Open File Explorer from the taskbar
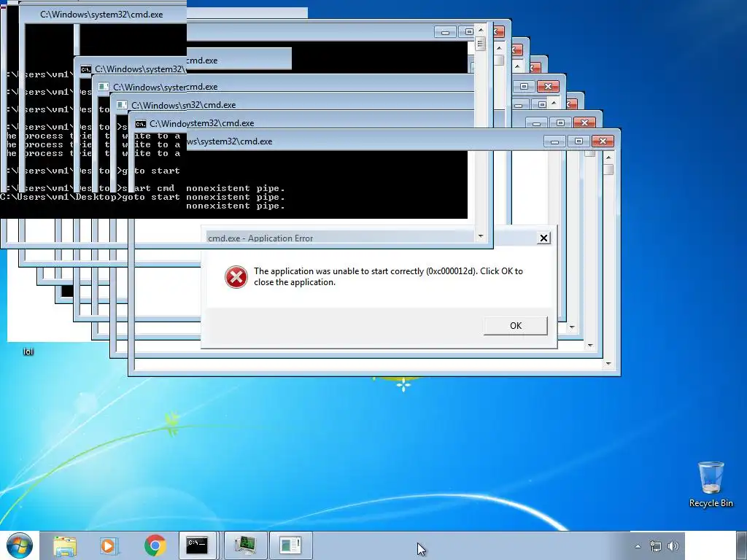 coord(65,545)
